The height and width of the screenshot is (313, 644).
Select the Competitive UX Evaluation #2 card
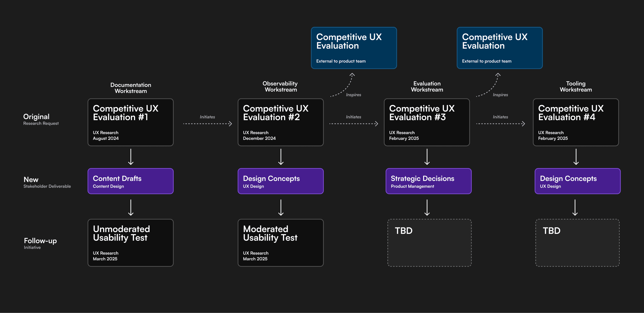pos(280,122)
